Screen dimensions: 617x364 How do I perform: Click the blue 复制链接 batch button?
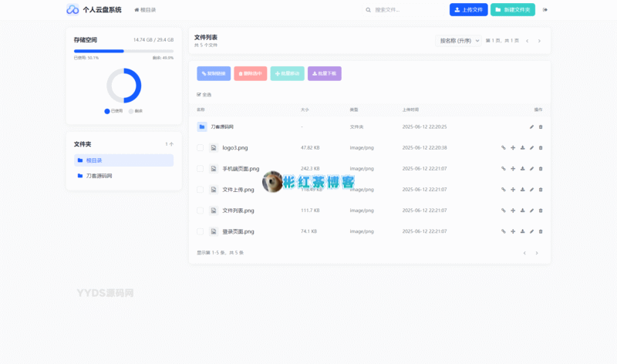[x=214, y=73]
